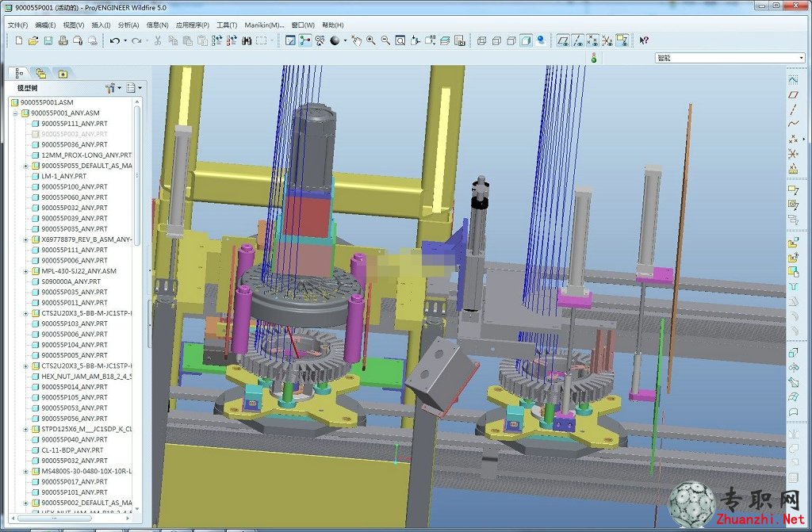This screenshot has height=532, width=812.
Task: Open the 帮助(H) menu
Action: (x=333, y=25)
